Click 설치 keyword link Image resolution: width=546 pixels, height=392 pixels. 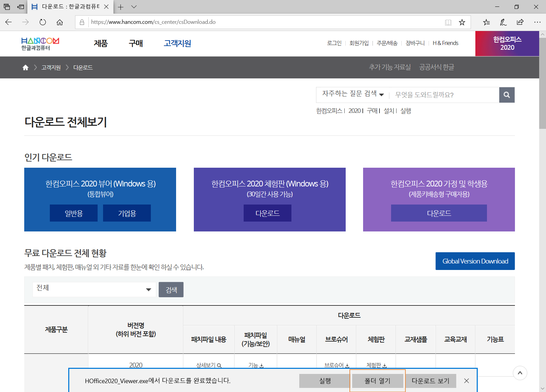pos(389,111)
